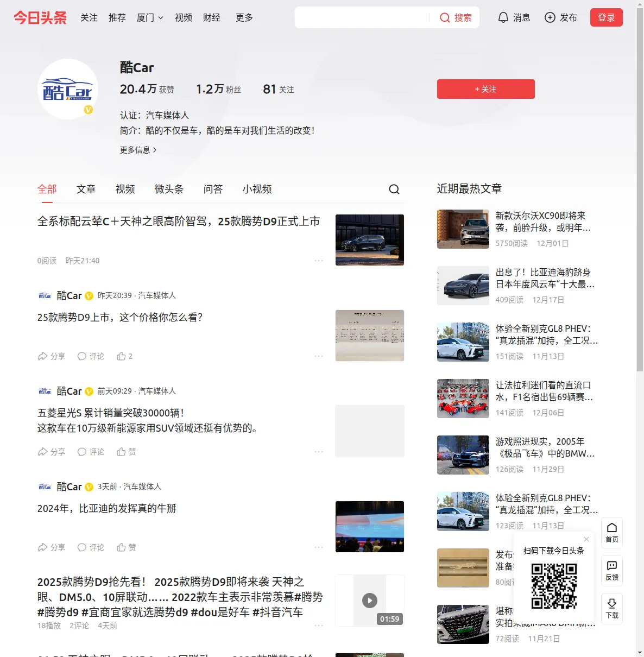Click the header search input field

tap(362, 17)
